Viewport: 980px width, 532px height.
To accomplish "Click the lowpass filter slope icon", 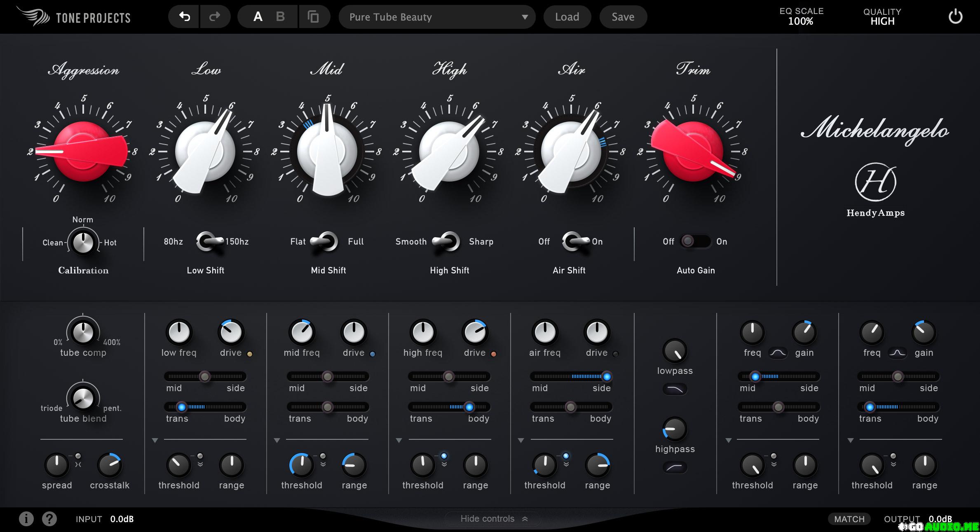I will tap(675, 389).
